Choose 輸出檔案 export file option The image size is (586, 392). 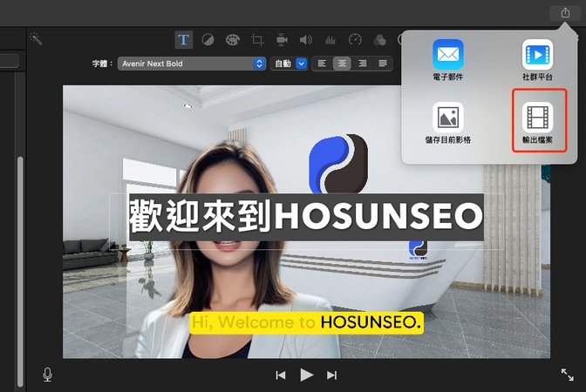537,123
